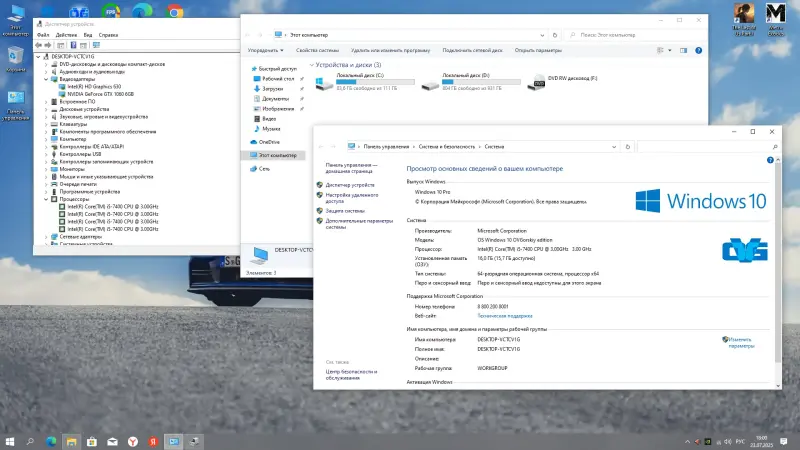Viewport: 800px width, 450px height.
Task: Click Свойства системы in Explorer toolbar
Action: tap(317, 51)
